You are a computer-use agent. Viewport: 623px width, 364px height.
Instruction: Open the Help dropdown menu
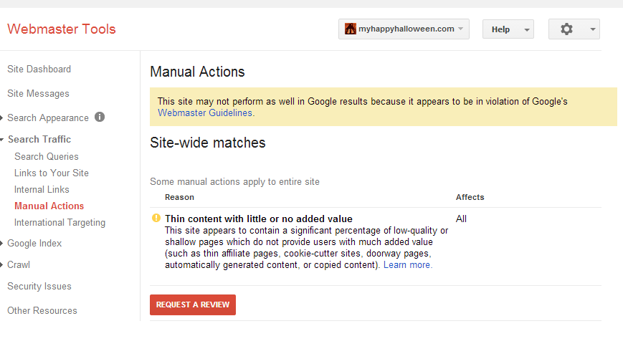[x=508, y=29]
